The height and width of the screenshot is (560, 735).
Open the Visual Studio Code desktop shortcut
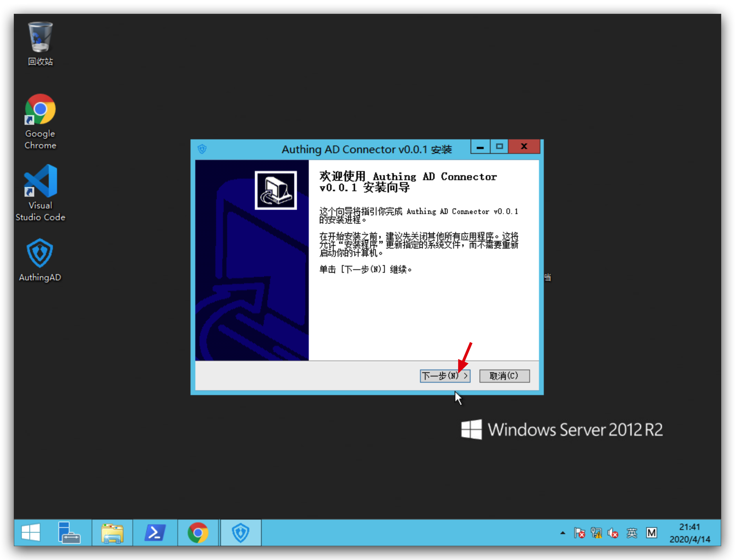[x=40, y=181]
